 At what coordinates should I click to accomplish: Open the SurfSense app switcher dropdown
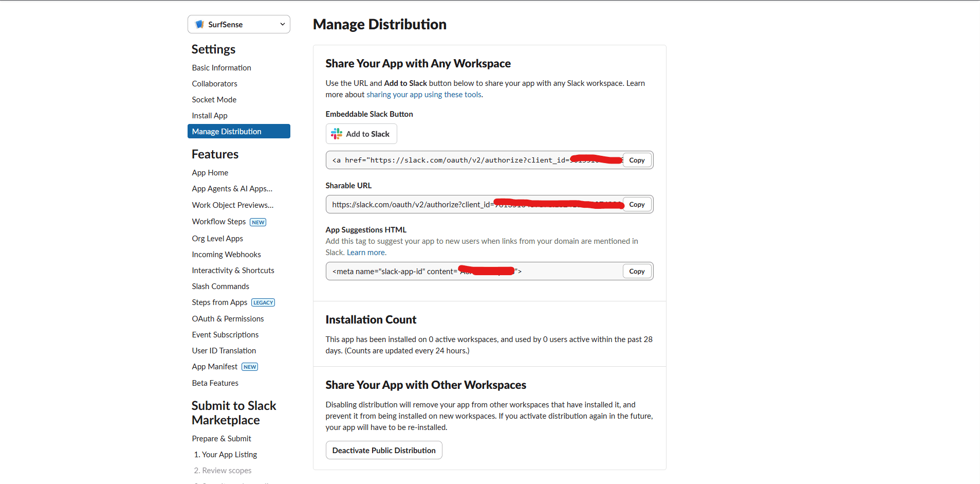(x=238, y=24)
